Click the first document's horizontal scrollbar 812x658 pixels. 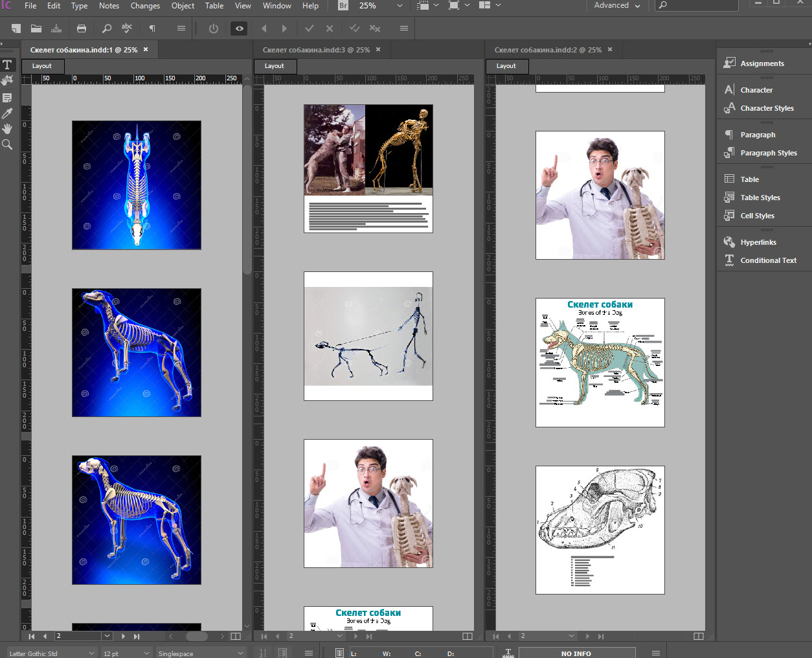click(196, 636)
